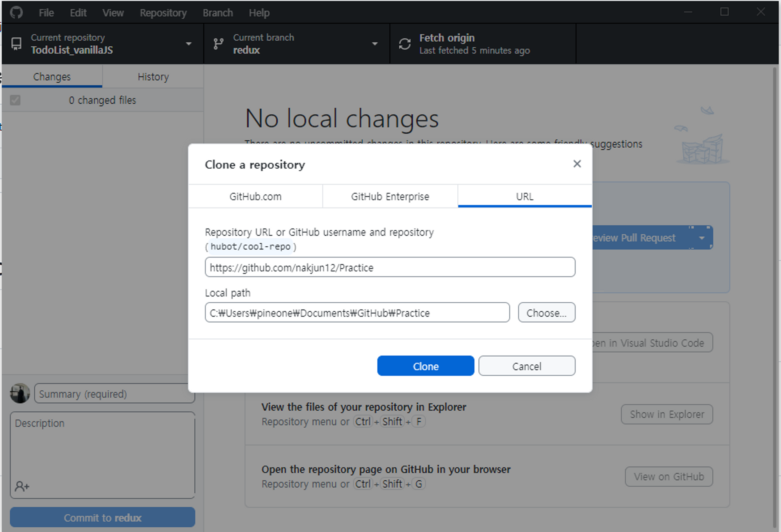Click the 'Local path' label

tap(228, 293)
